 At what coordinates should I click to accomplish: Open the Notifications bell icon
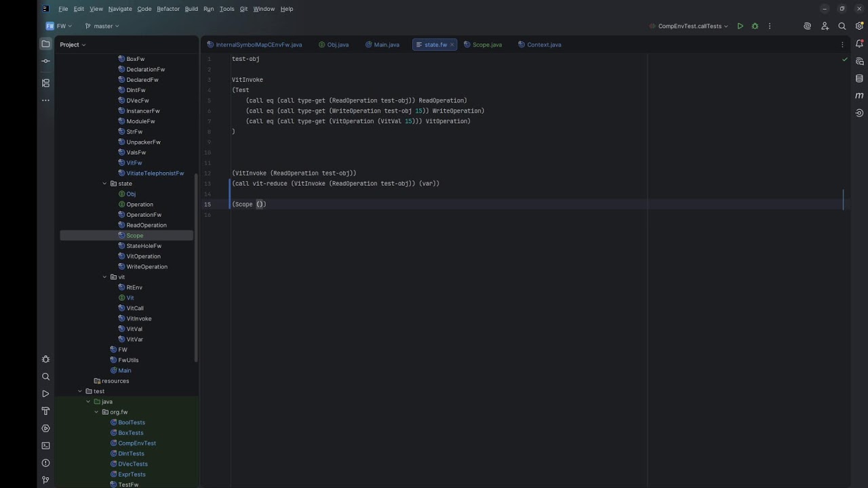point(859,44)
